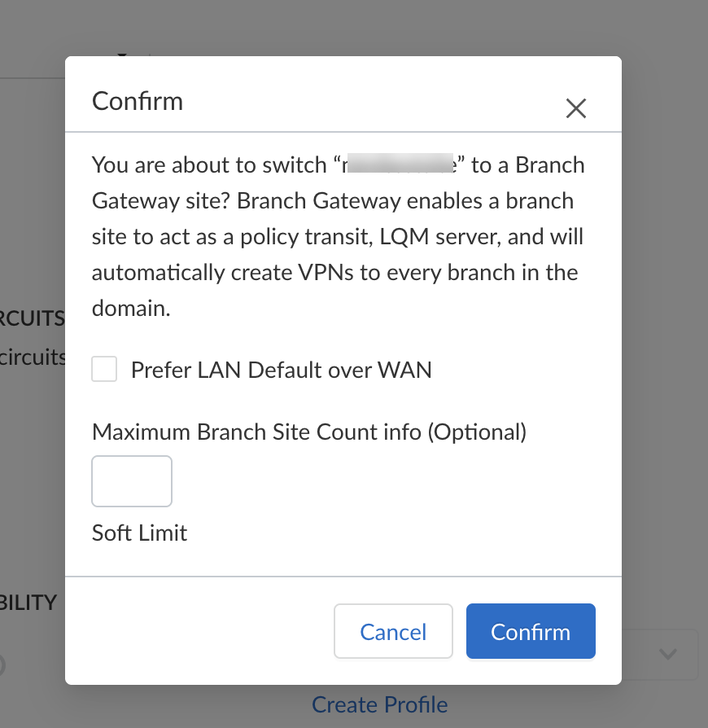Focus the Maximum Branch Site Count input box
Image resolution: width=708 pixels, height=728 pixels.
(132, 481)
